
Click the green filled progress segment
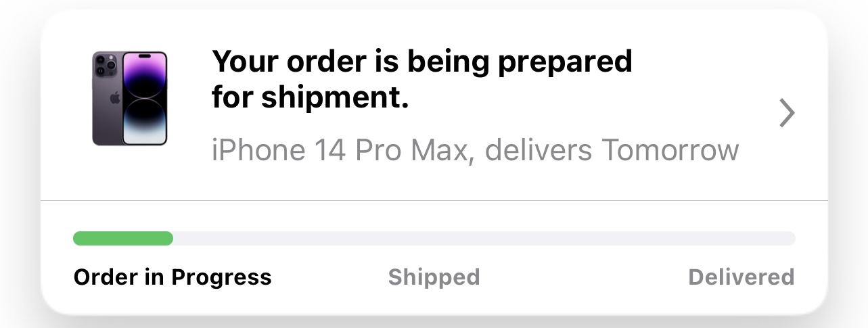[122, 238]
